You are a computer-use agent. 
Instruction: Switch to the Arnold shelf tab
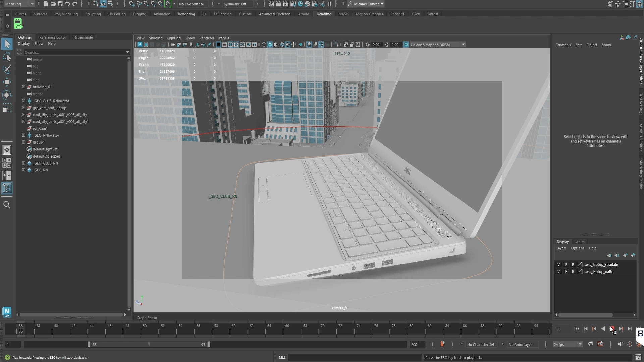[x=303, y=14]
